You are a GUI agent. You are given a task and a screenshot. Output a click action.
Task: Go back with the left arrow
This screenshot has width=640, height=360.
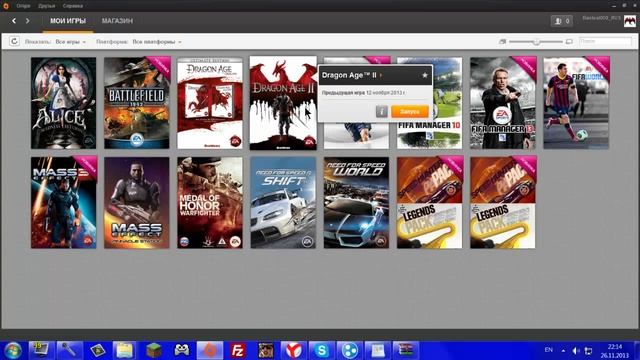(x=14, y=21)
